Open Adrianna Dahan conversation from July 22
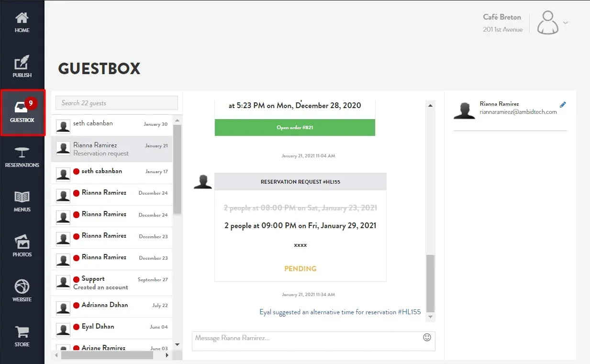This screenshot has width=590, height=364. pyautogui.click(x=111, y=307)
